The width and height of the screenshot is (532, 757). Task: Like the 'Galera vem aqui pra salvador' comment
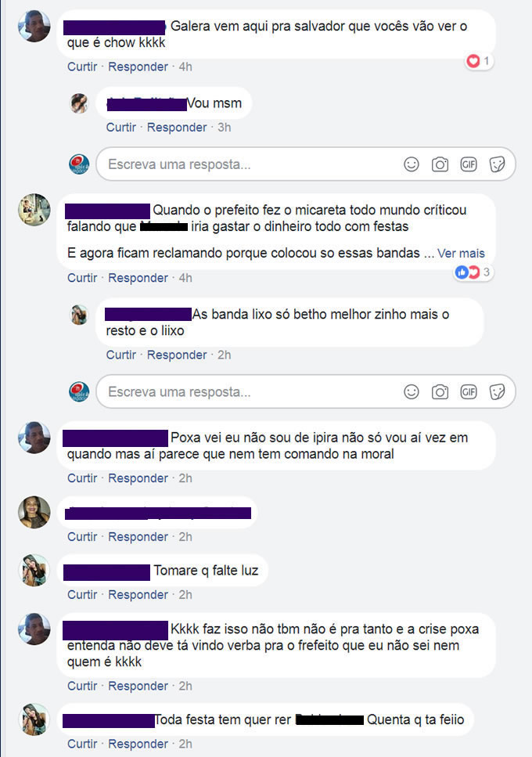click(82, 67)
